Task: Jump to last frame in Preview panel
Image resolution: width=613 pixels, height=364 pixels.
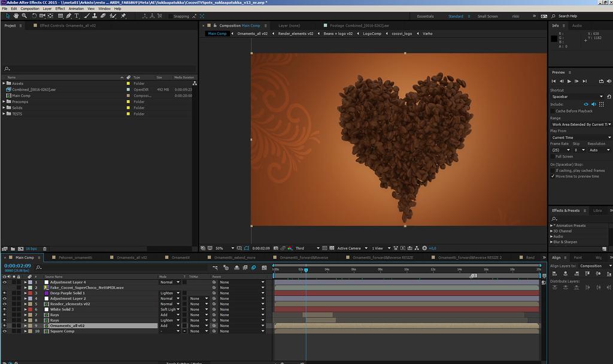Action: pyautogui.click(x=585, y=81)
